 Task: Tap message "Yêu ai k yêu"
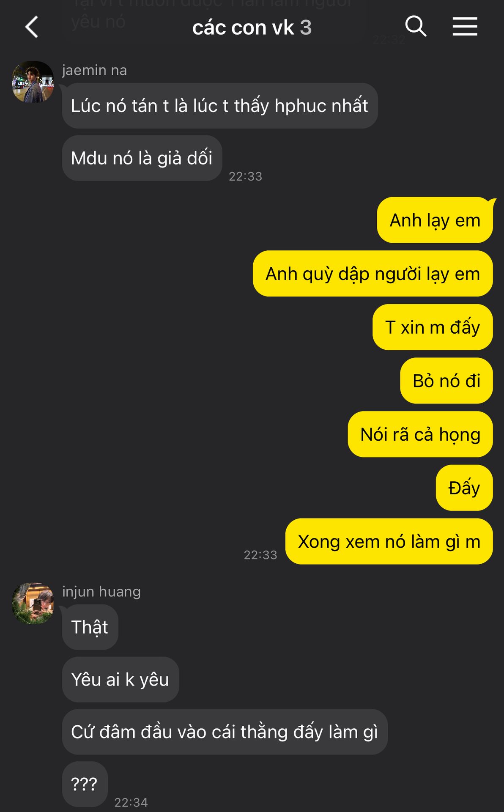coord(121,680)
